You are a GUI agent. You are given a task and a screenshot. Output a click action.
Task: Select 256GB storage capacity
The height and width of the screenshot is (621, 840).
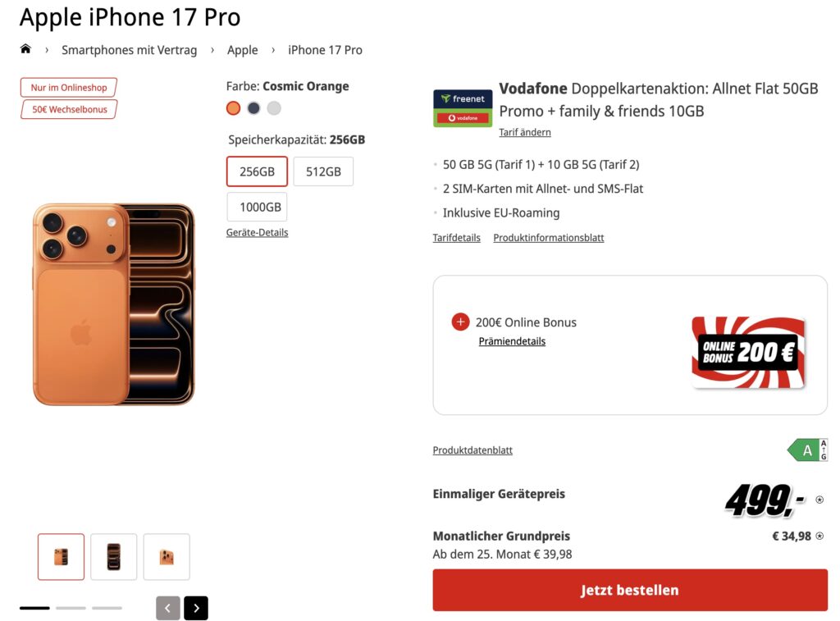[x=257, y=171]
